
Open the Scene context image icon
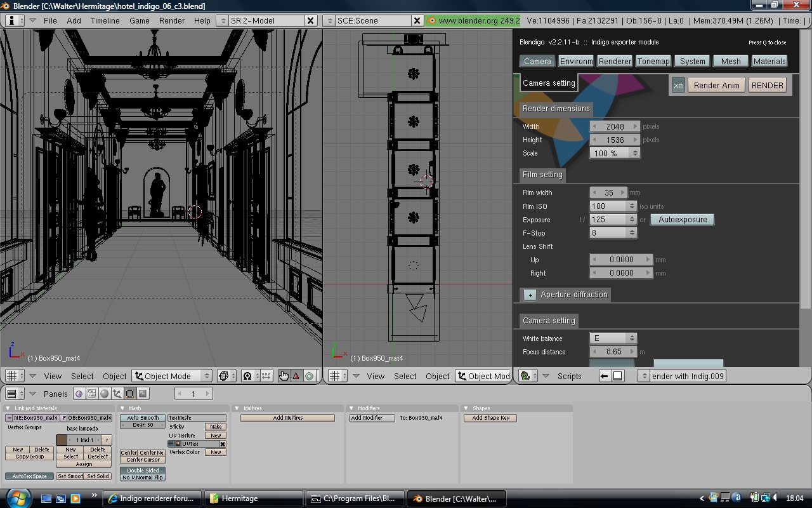(143, 394)
